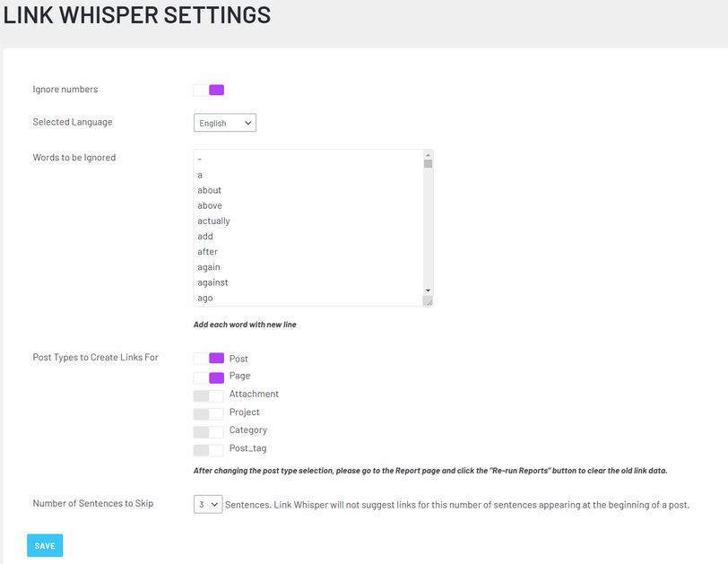Click the word "actually" in the textarea

(213, 221)
